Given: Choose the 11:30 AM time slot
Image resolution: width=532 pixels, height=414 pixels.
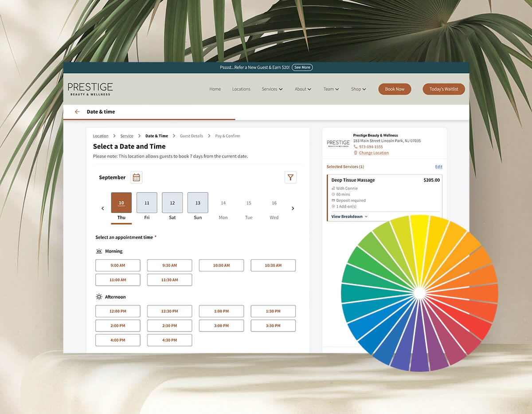Looking at the screenshot, I should 169,280.
